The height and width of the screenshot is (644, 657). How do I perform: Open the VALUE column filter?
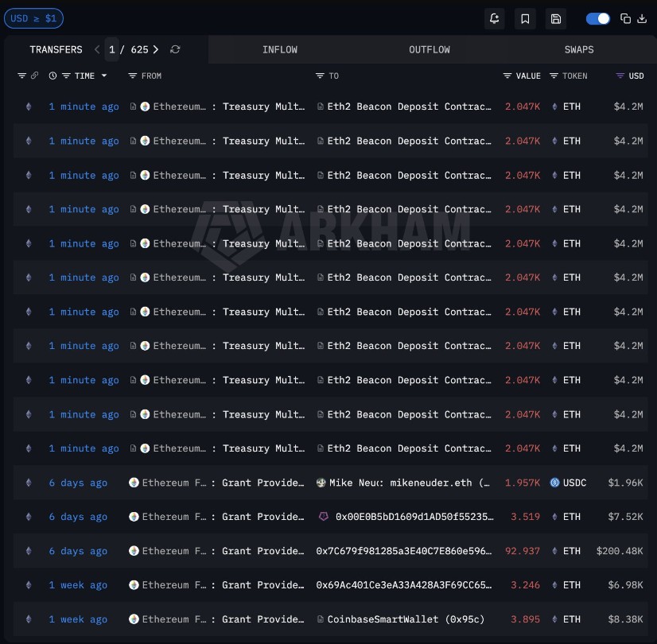pyautogui.click(x=507, y=76)
